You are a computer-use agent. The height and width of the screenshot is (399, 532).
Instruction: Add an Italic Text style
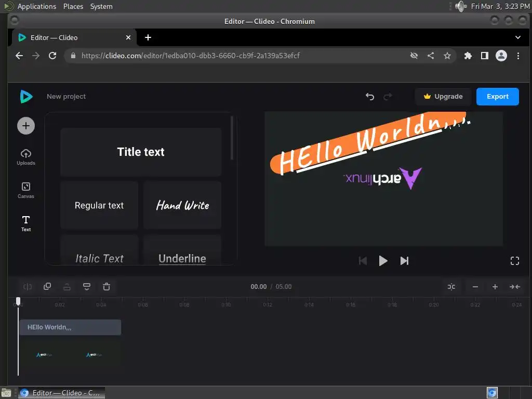point(99,250)
